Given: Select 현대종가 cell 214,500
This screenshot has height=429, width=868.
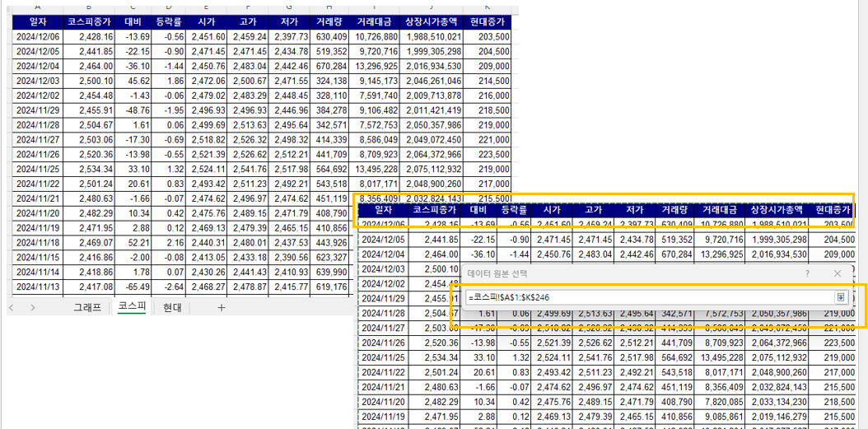Looking at the screenshot, I should click(488, 81).
